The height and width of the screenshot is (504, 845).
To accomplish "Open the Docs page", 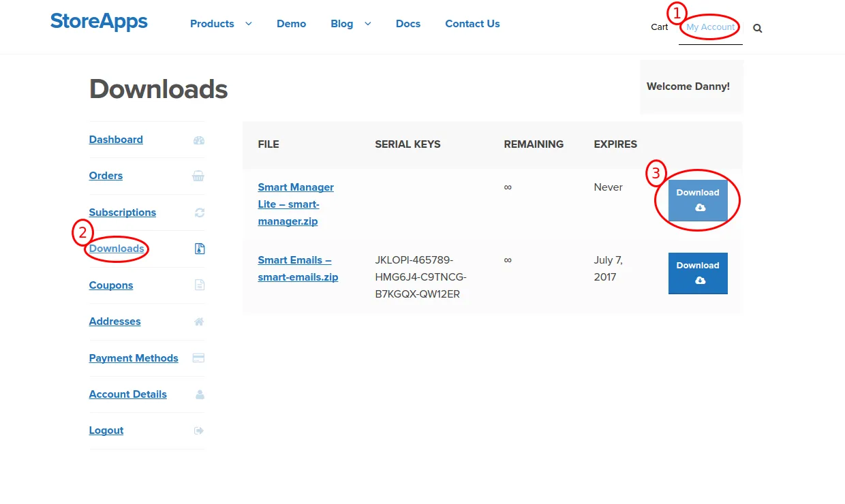I will click(x=408, y=24).
